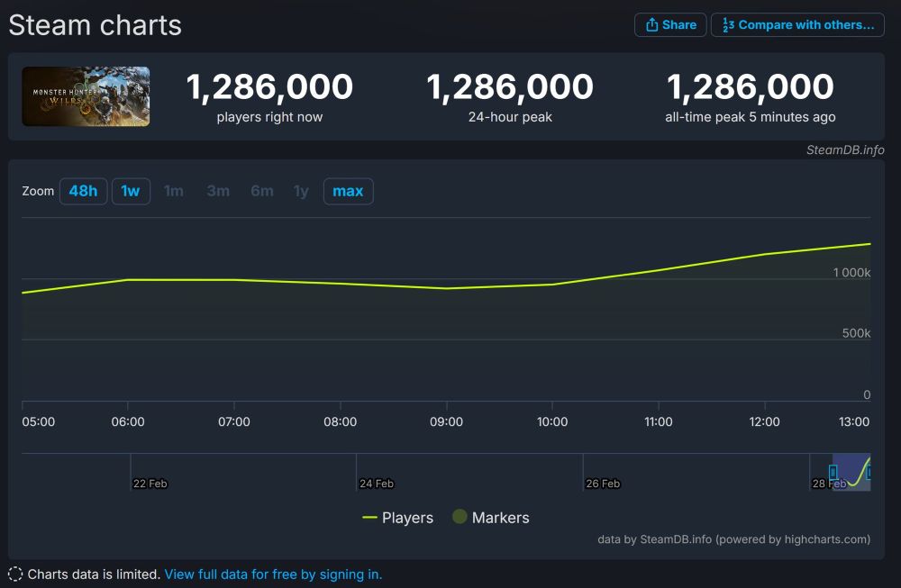Click 26 Feb on the navigator timeline
901x588 pixels.
[x=603, y=484]
